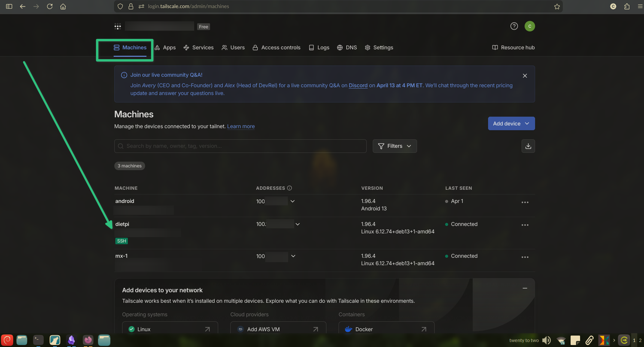Open the browser extensions puzzle icon
Image resolution: width=644 pixels, height=347 pixels.
[x=627, y=6]
